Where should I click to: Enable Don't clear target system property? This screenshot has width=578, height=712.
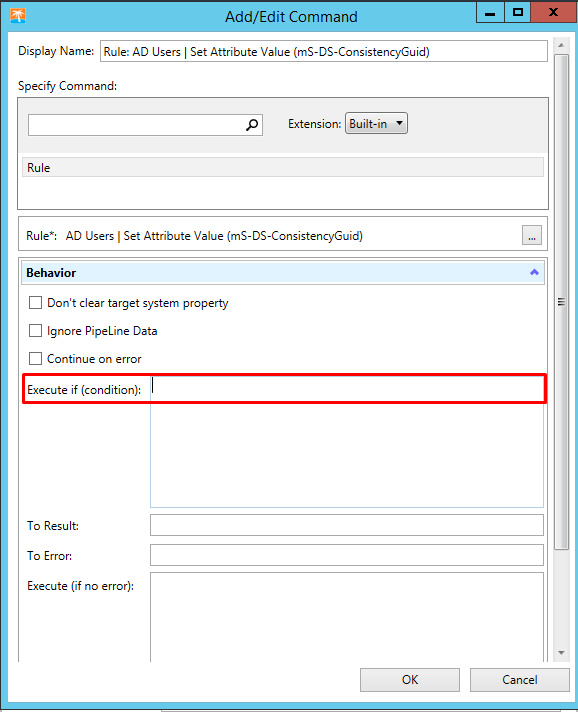point(35,302)
